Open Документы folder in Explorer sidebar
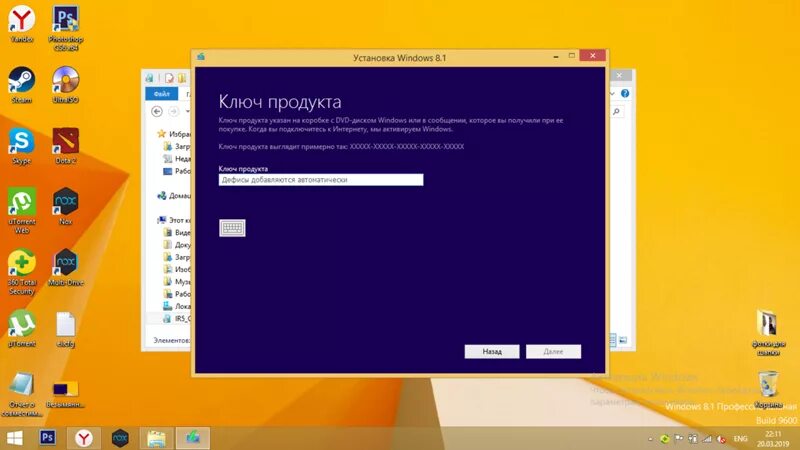Viewport: 800px width, 450px height. tap(177, 244)
